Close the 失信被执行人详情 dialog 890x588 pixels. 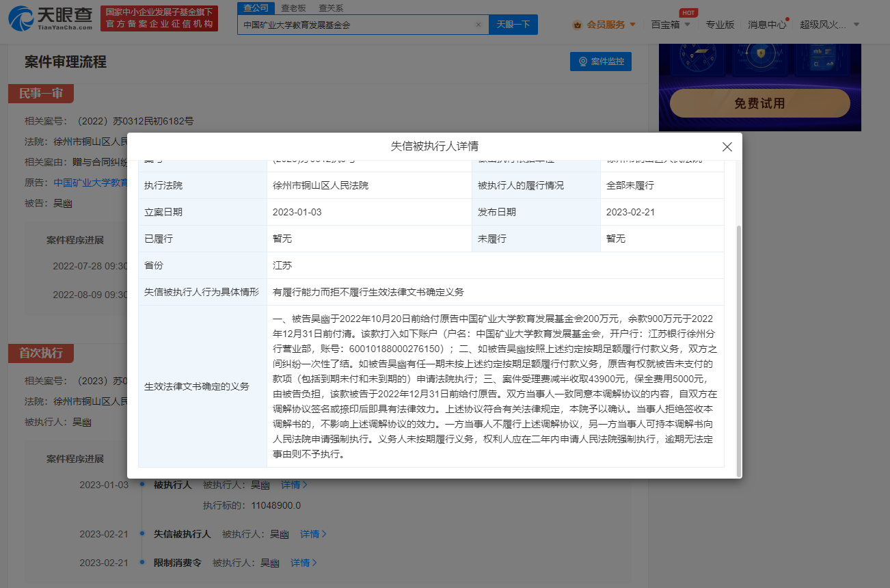point(727,147)
